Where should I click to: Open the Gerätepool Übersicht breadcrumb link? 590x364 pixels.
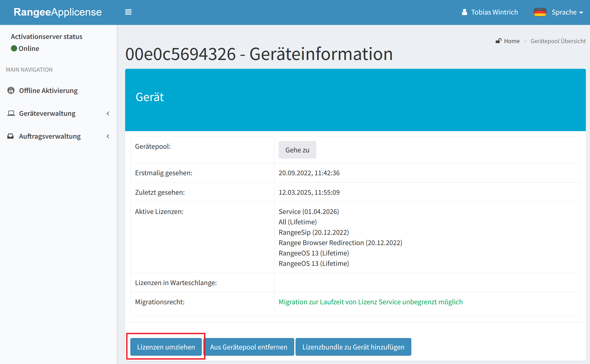[x=558, y=41]
